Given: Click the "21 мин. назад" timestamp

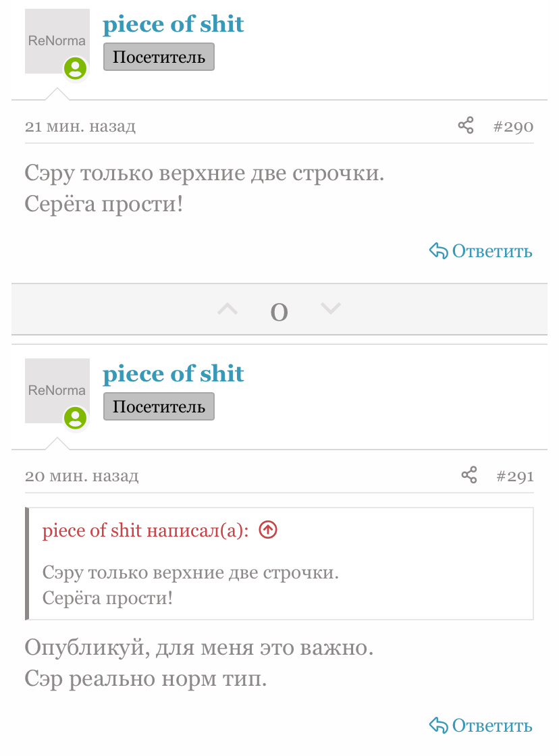Looking at the screenshot, I should click(80, 127).
